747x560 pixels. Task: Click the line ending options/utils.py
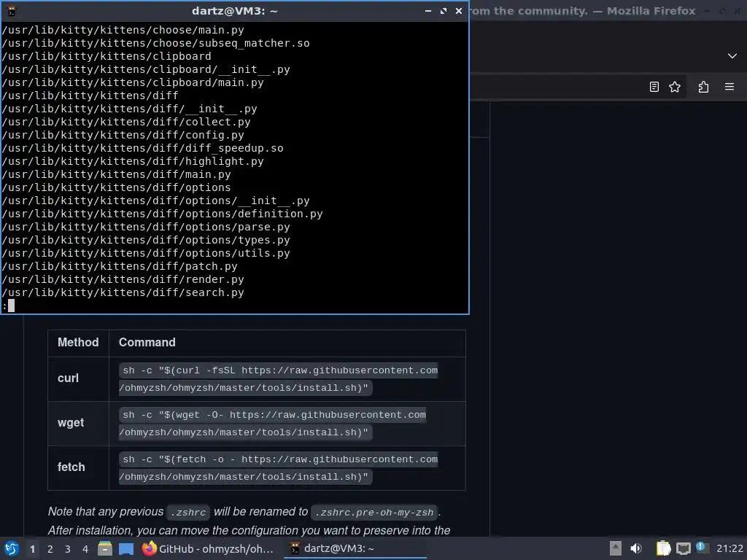[146, 253]
